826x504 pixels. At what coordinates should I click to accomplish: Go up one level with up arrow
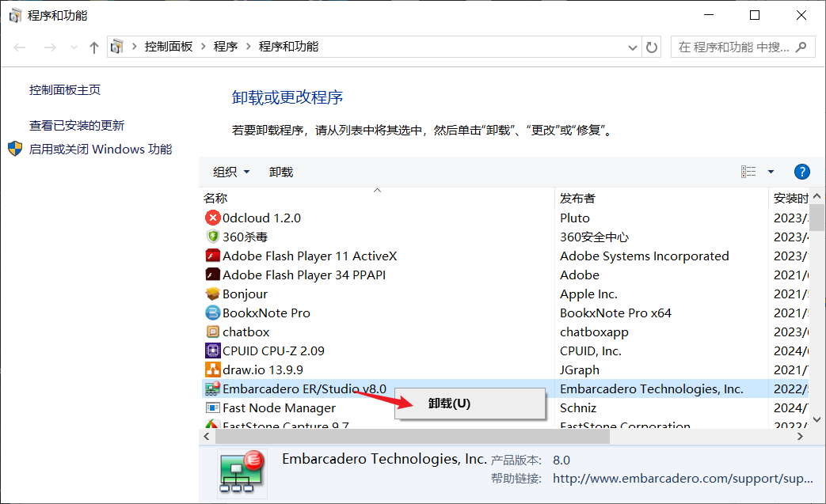(x=93, y=47)
